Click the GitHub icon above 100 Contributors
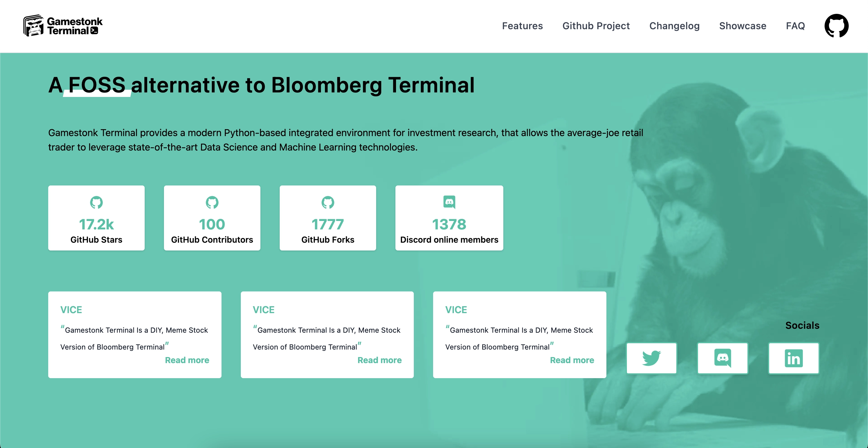 point(212,202)
